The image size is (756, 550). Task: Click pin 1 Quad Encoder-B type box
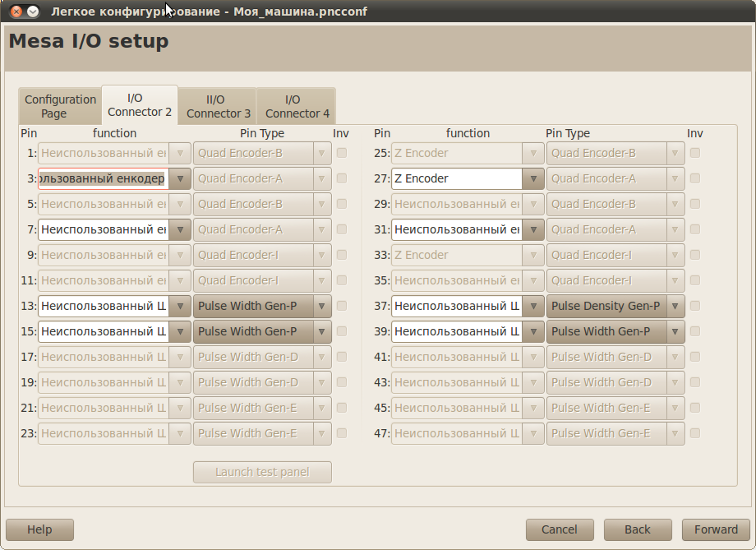coord(262,153)
